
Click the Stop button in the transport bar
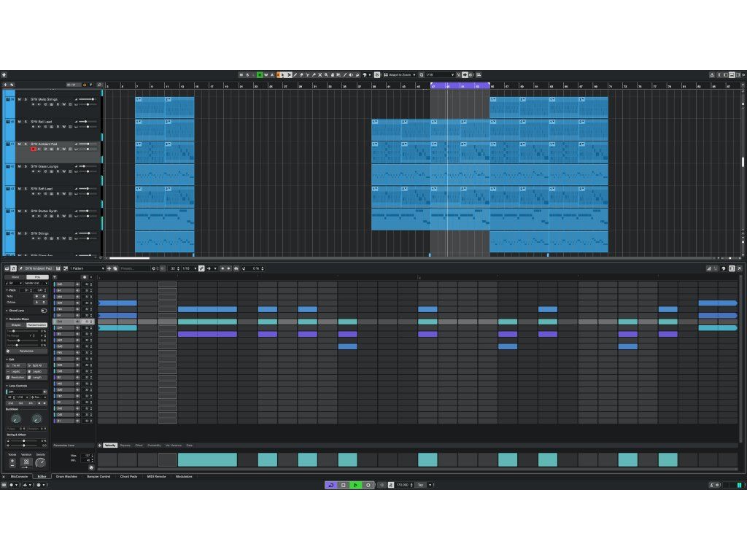[344, 485]
